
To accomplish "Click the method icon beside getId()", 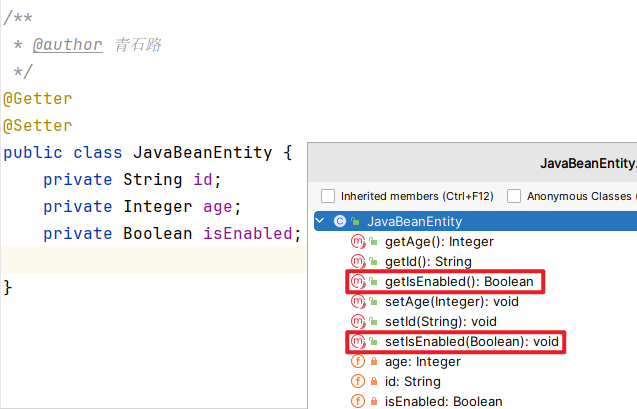I will click(357, 261).
